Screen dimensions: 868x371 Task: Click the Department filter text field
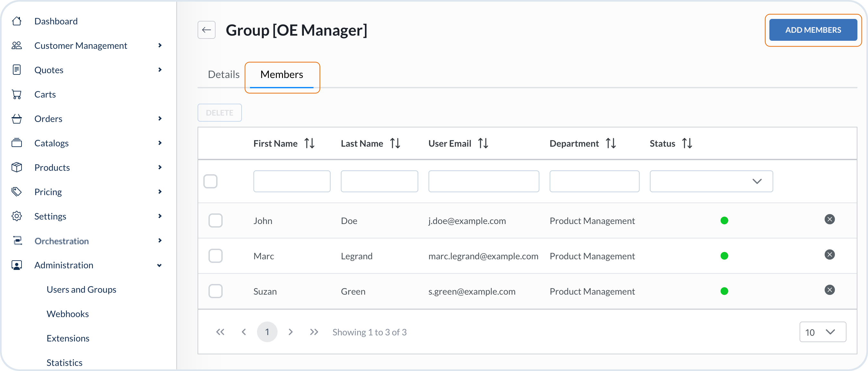click(594, 181)
